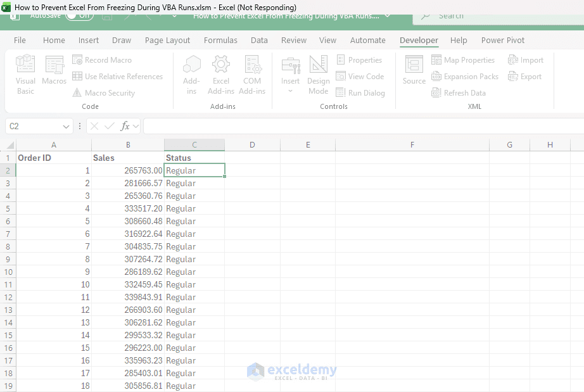
Task: Select cell with 305856.81
Action: click(128, 386)
